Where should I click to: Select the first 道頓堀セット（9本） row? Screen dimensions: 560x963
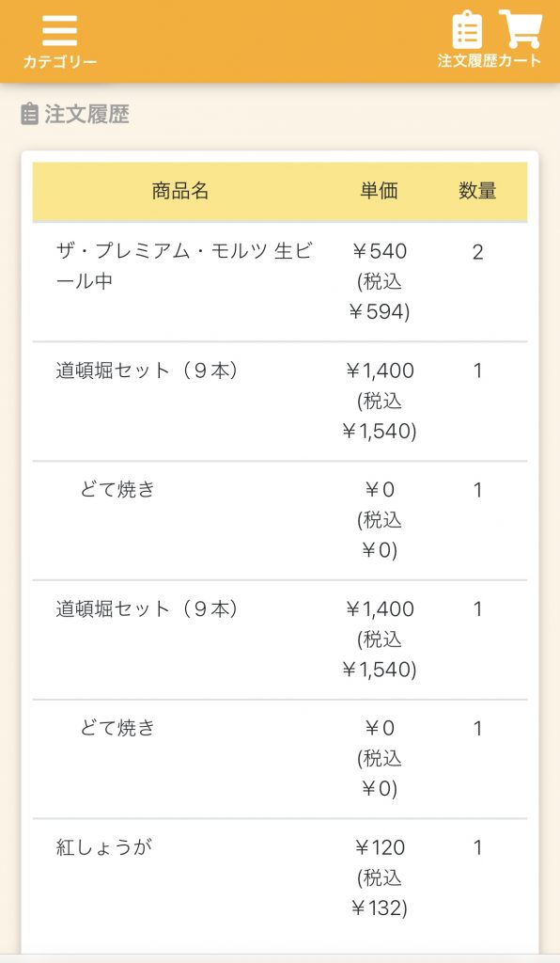[x=280, y=401]
